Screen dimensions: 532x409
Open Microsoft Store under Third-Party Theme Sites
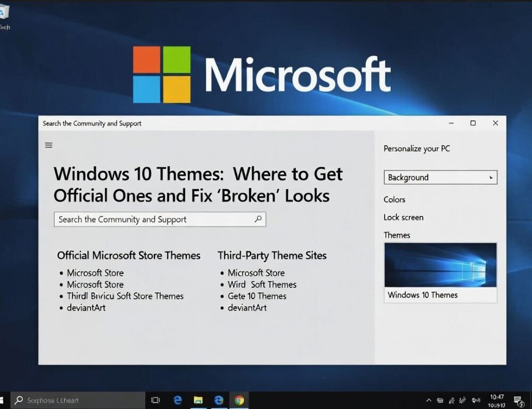pyautogui.click(x=256, y=273)
